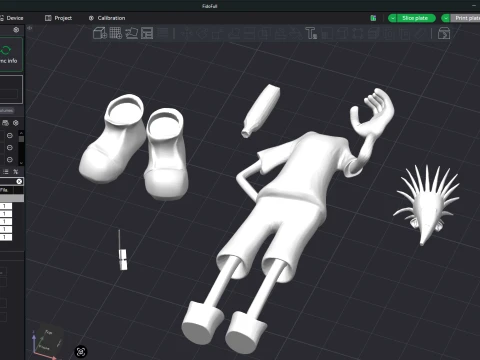Click the Sync info button
Screen dimensions: 480x360
10,55
